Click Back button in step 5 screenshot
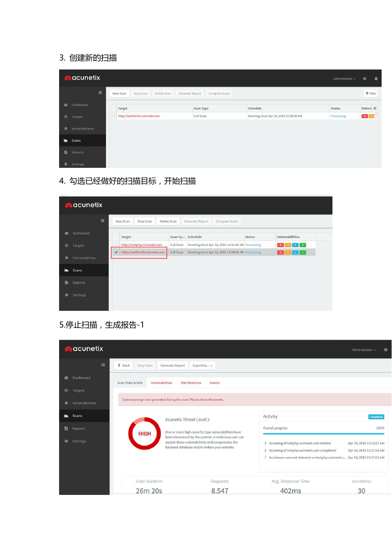 [123, 365]
